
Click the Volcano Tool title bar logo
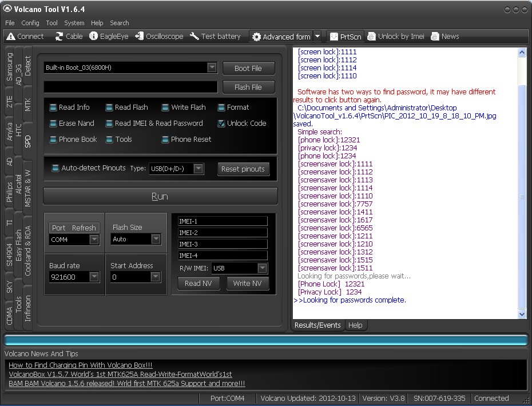click(7, 9)
